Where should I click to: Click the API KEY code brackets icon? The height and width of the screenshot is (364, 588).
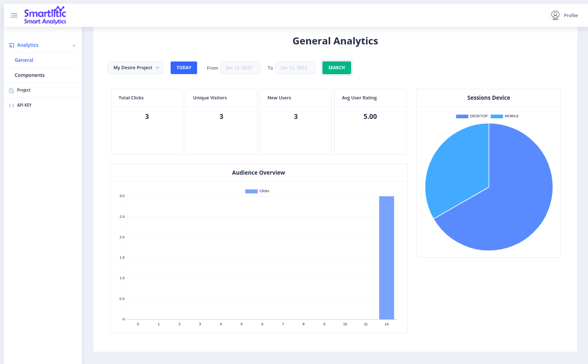(x=12, y=105)
